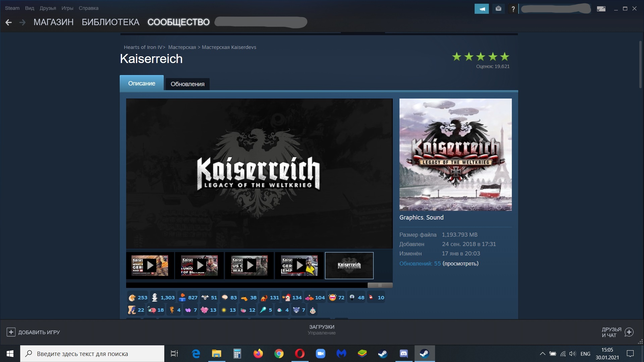
Task: Click the Windows taskbar search field
Action: (92, 354)
